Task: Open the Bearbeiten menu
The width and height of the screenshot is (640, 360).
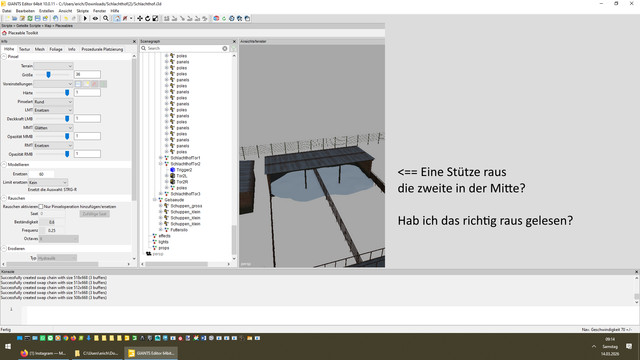Action: 25,11
